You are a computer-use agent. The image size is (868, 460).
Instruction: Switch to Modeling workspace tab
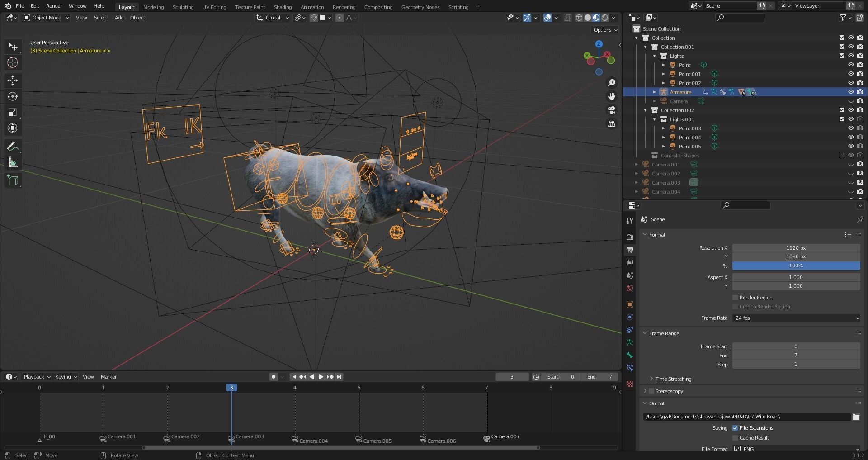(x=153, y=7)
